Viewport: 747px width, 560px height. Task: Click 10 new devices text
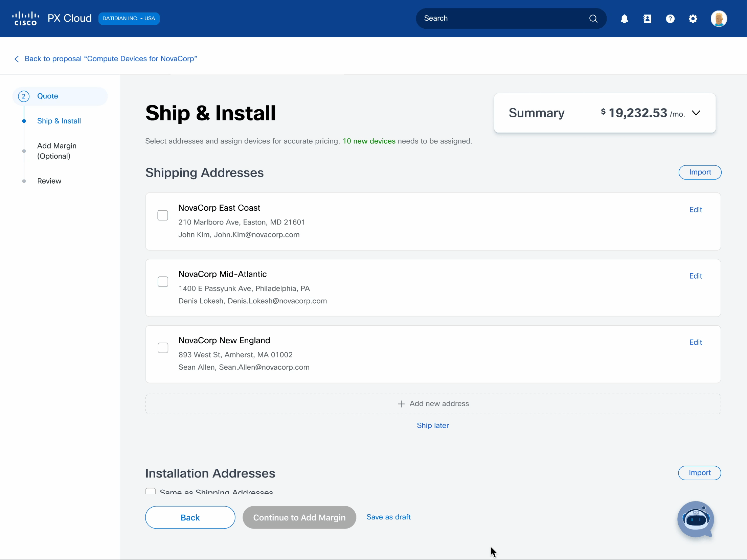pyautogui.click(x=369, y=141)
